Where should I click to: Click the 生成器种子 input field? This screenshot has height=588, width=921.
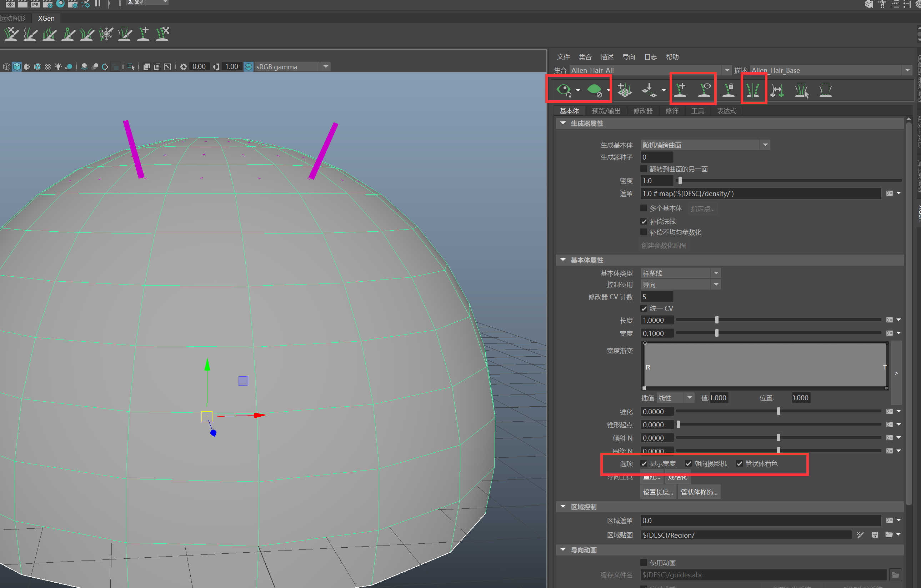(x=657, y=157)
